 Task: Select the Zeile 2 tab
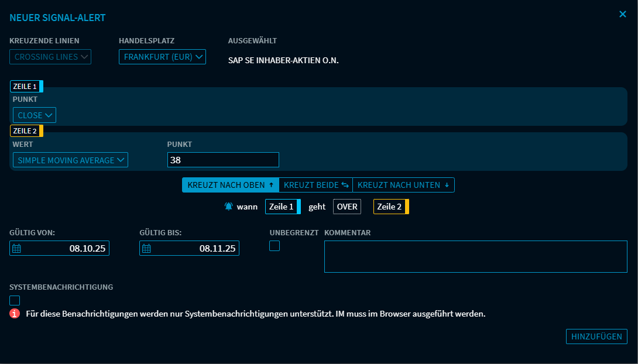(x=26, y=131)
